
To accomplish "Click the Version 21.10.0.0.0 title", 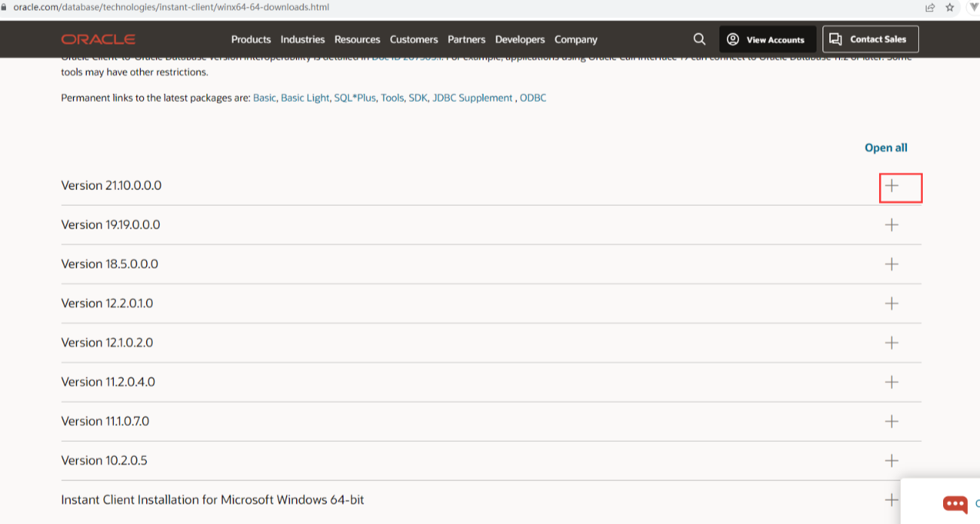I will click(x=111, y=185).
